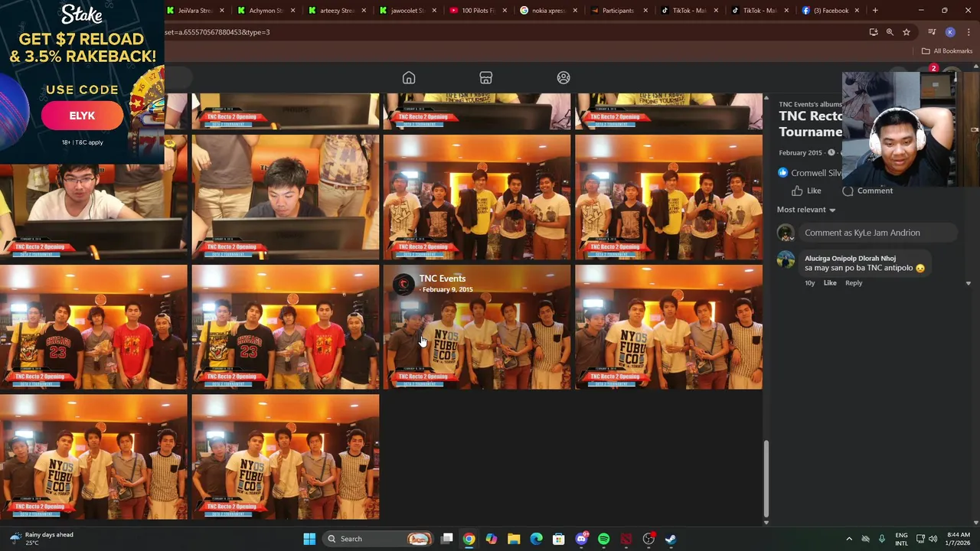
Task: Open Copilot from taskbar
Action: click(x=492, y=539)
